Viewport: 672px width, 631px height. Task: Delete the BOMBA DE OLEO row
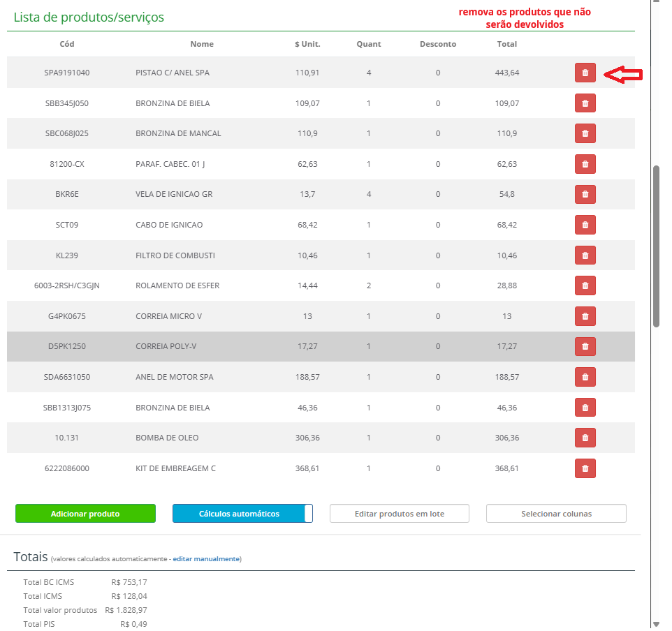click(x=585, y=438)
